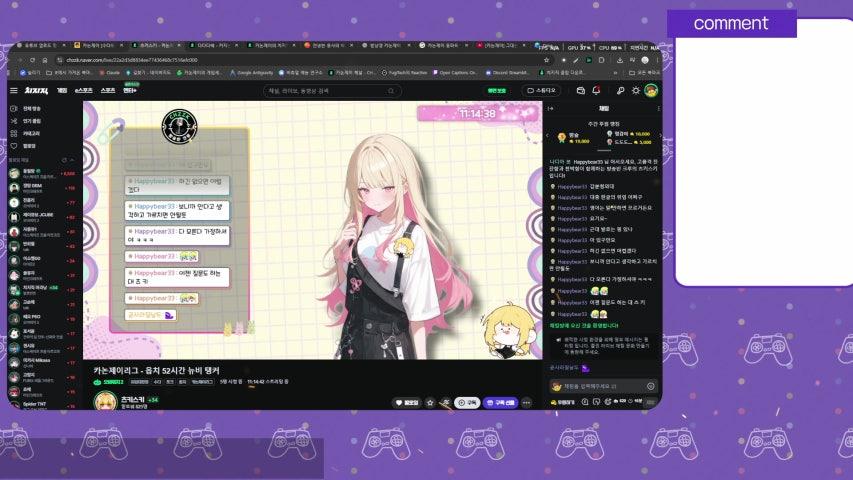Viewport: 853px width, 480px height.
Task: Open the hamburger menu beside the Chzzk logo
Action: click(x=14, y=90)
